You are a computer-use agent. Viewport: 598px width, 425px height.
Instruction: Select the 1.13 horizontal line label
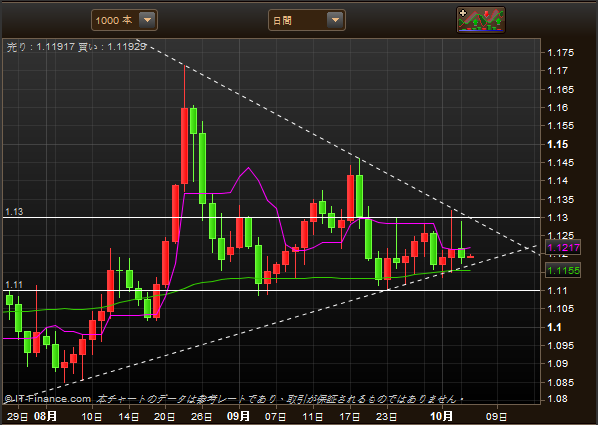click(x=14, y=212)
